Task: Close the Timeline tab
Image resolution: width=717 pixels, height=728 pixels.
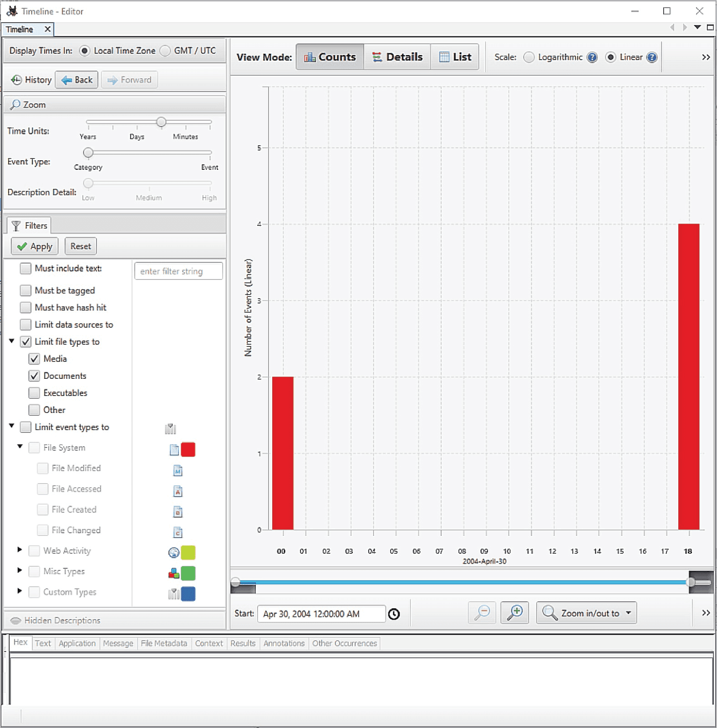Action: [47, 29]
